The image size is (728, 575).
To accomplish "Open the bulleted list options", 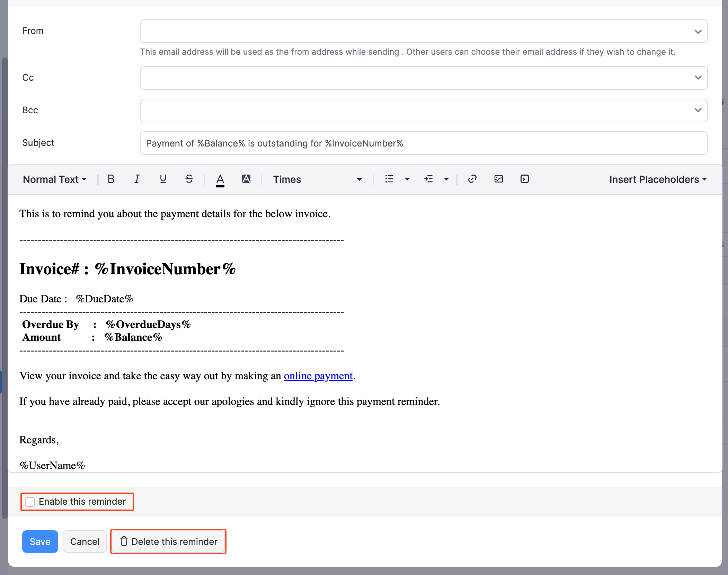I will (407, 179).
